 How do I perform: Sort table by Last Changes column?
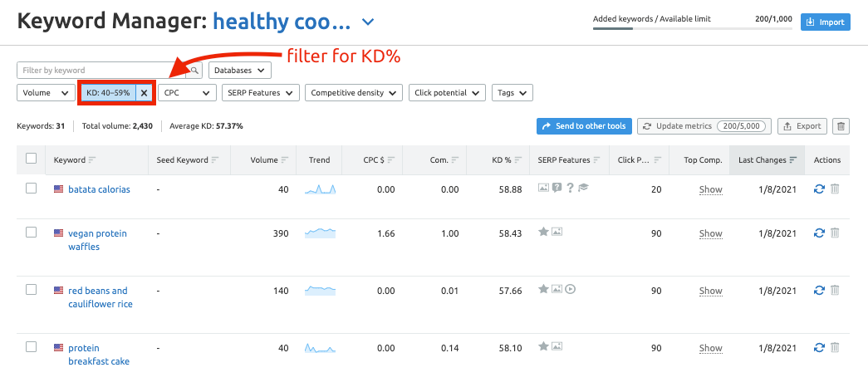point(767,160)
